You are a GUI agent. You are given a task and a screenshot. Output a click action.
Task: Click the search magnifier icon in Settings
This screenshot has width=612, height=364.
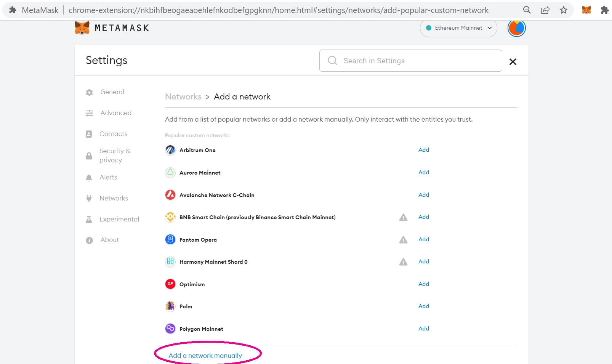[x=332, y=61]
